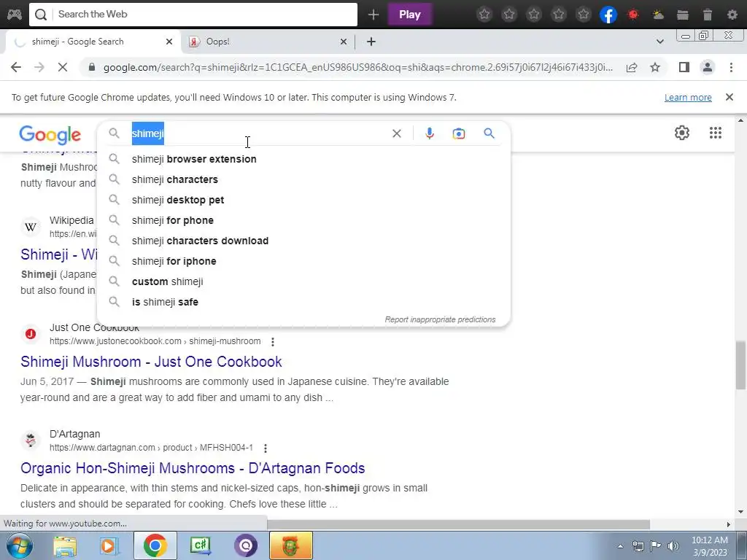The width and height of the screenshot is (747, 560).
Task: Open the C# application in taskbar
Action: [200, 545]
